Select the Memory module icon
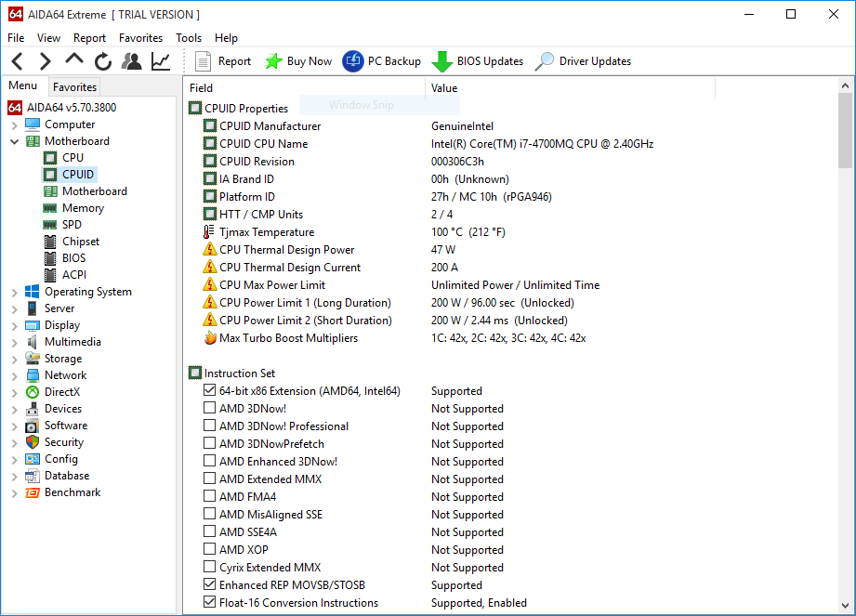The height and width of the screenshot is (616, 856). 50,208
